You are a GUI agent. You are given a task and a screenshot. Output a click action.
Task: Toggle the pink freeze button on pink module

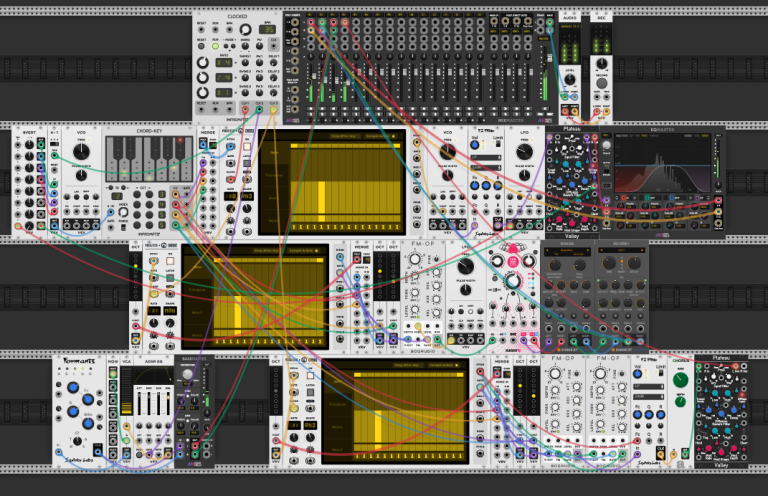pyautogui.click(x=513, y=261)
